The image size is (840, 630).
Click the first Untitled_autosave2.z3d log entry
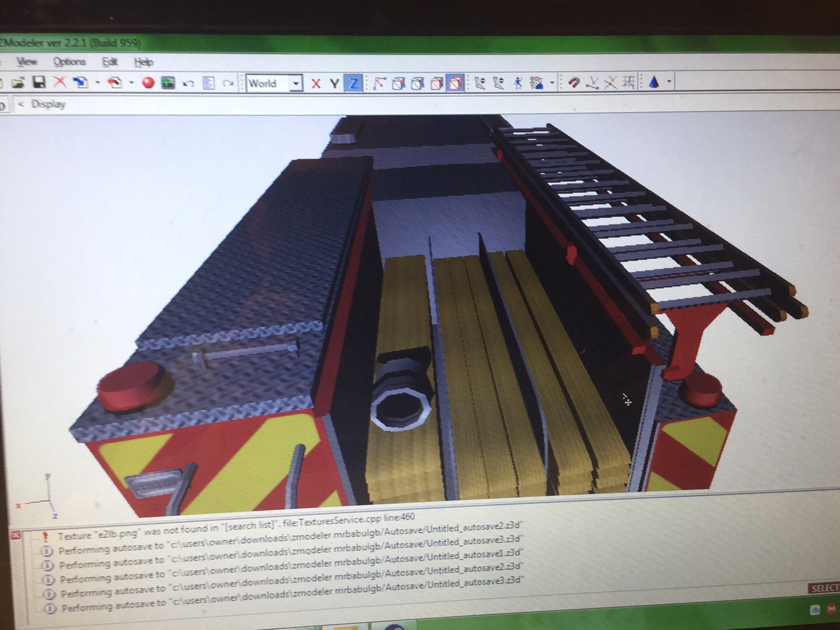click(290, 538)
